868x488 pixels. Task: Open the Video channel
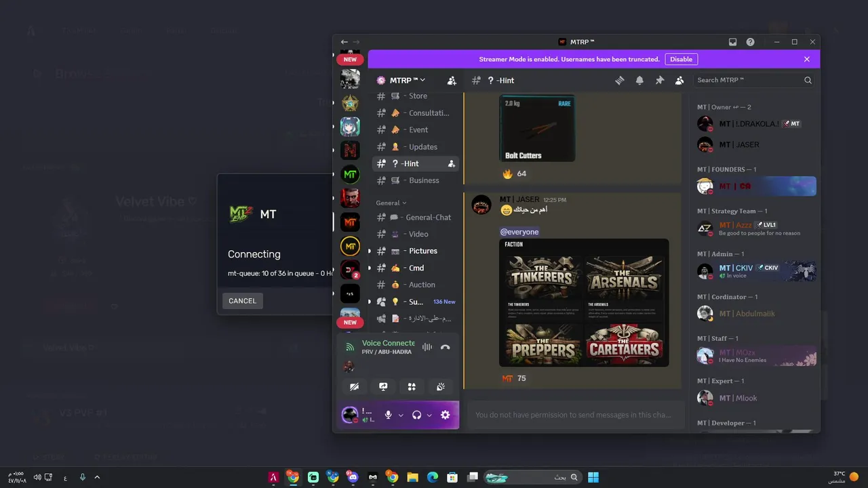coord(416,235)
